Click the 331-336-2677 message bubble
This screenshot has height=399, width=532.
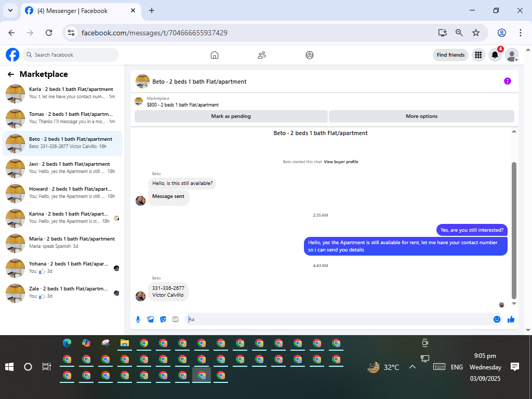coord(168,291)
